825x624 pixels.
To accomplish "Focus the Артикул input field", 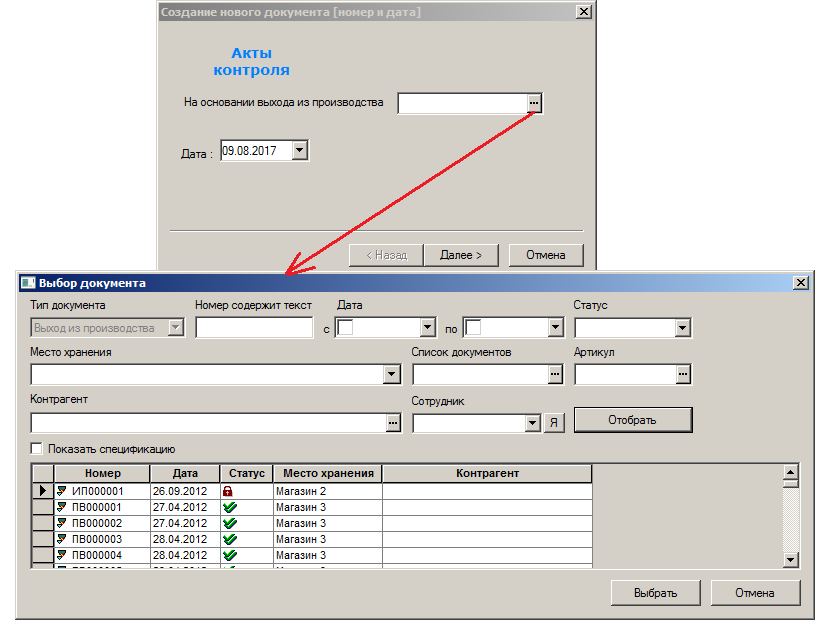I will pos(626,375).
